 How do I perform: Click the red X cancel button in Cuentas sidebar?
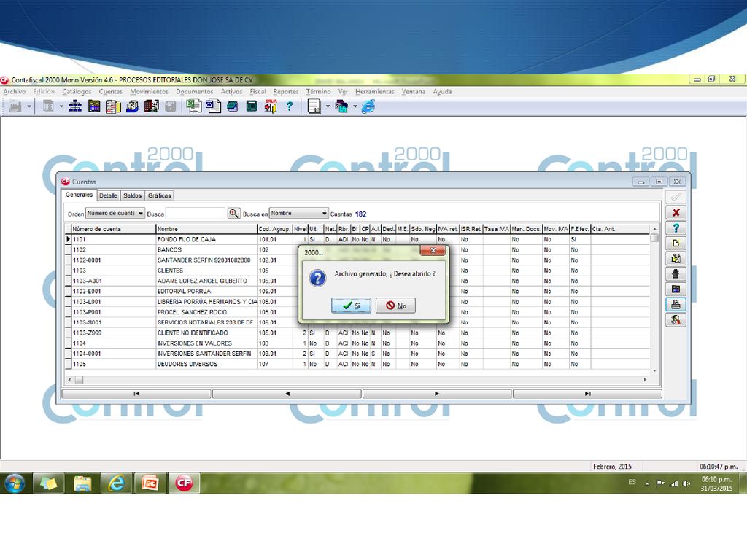(676, 212)
